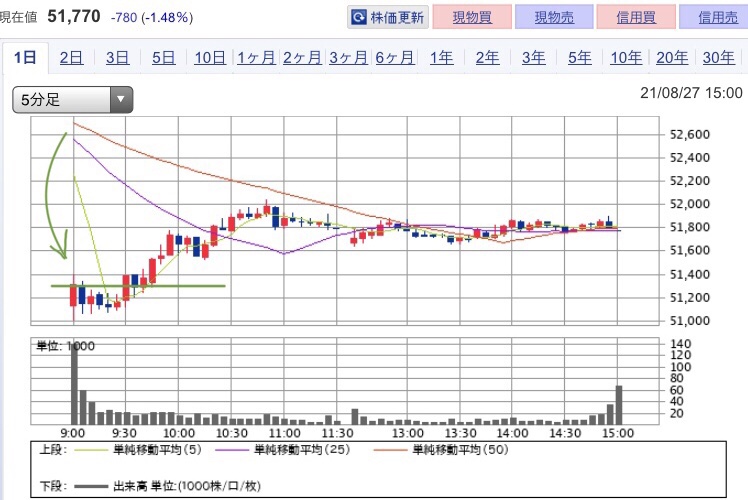748x500 pixels.
Task: Click the purple 単純移動平均(25) legend line
Action: [232, 450]
